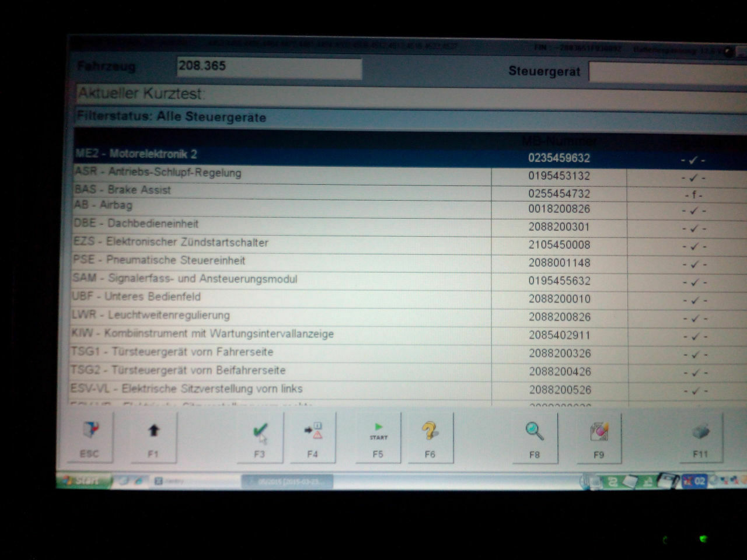Open help via the F6 question mark icon
747x560 pixels.
tap(430, 432)
